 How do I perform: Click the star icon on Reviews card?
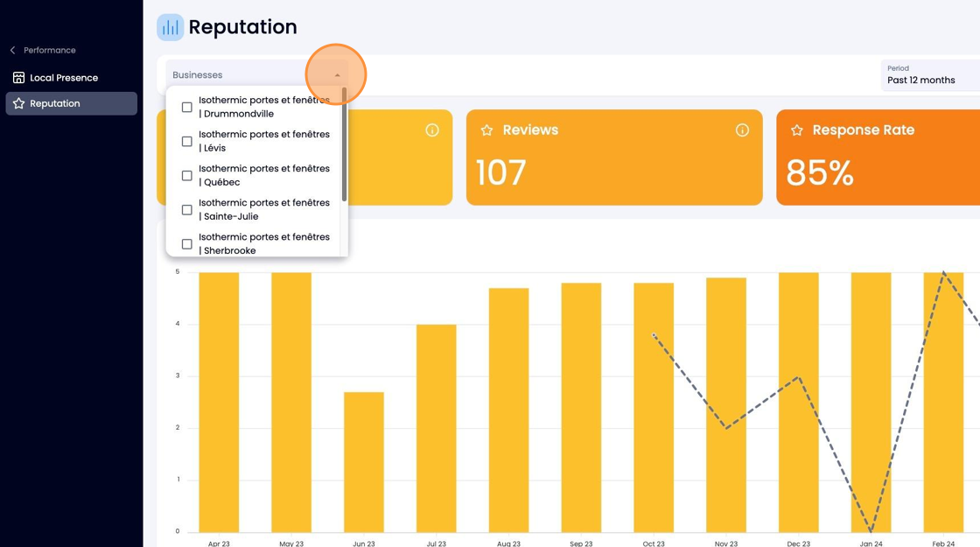(x=486, y=130)
